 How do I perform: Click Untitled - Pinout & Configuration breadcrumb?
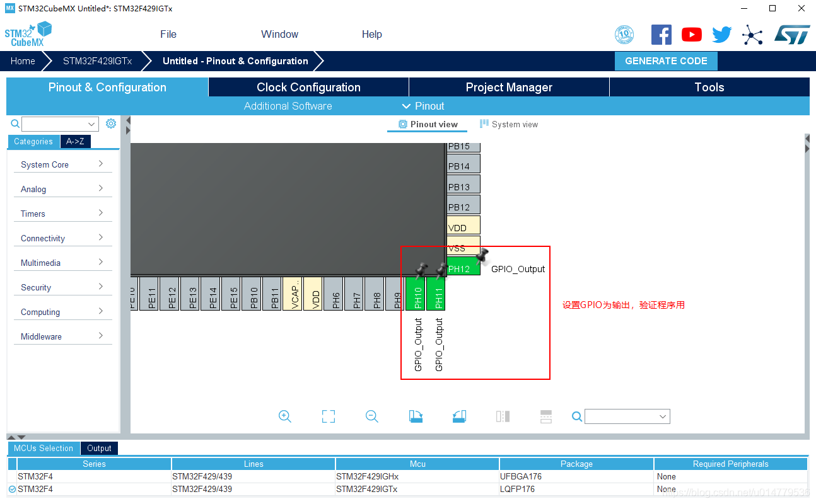[x=235, y=61]
